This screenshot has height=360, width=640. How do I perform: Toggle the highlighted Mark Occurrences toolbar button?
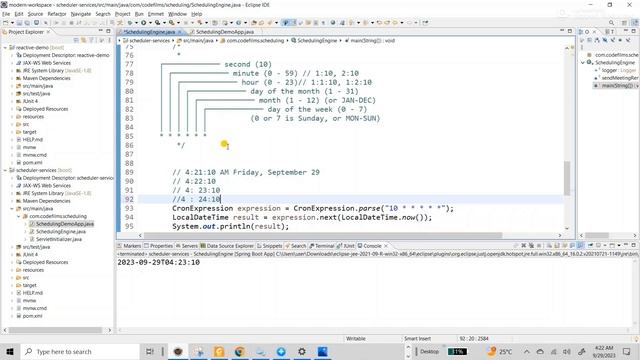[x=286, y=23]
